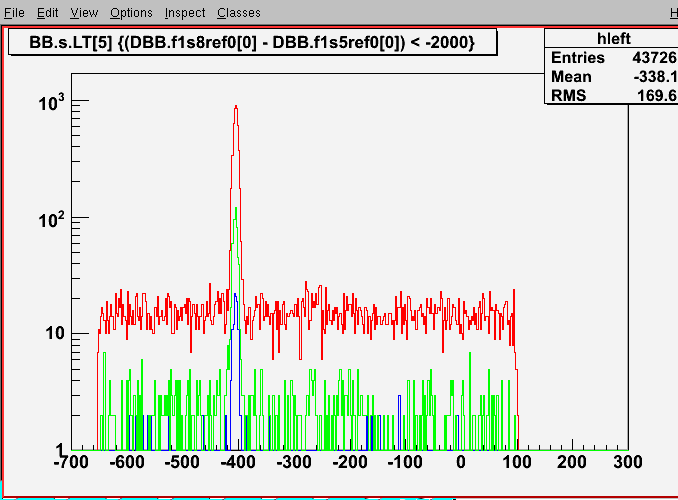
Task: Click the y-axis label 10 squared
Action: click(x=51, y=219)
